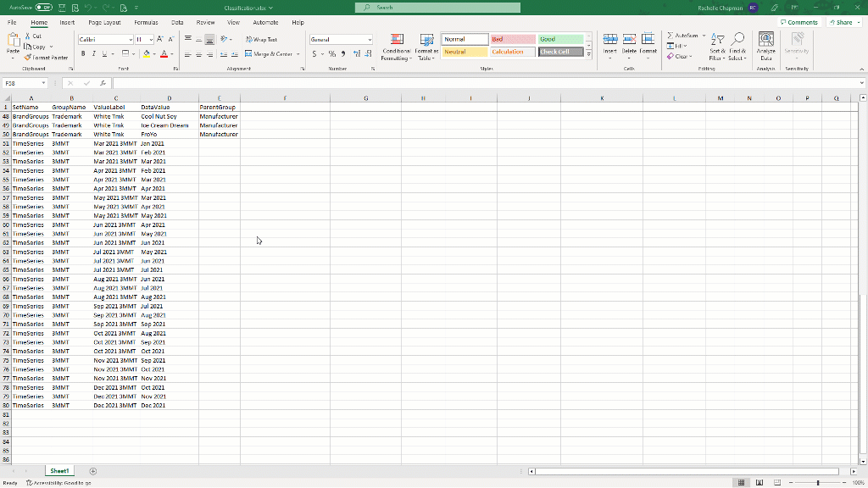Click the Cut scissors icon

click(28, 36)
